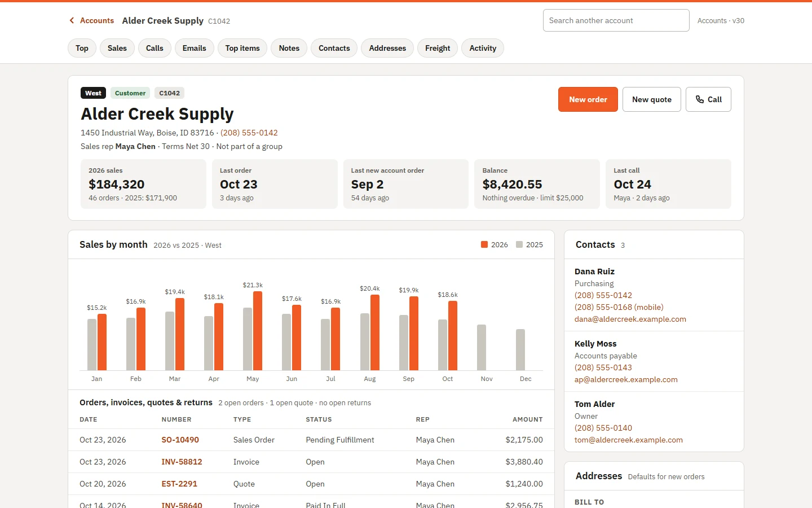Click the $1,240.00 amount cell

[x=524, y=484]
